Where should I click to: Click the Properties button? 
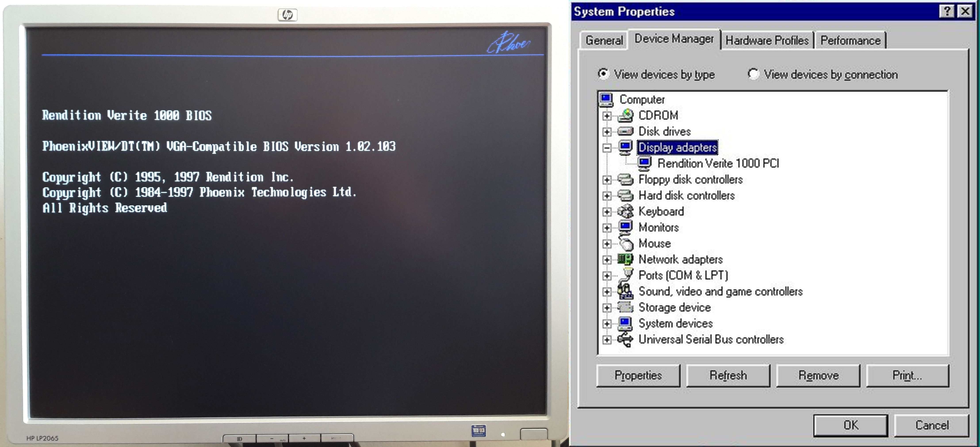(x=638, y=375)
